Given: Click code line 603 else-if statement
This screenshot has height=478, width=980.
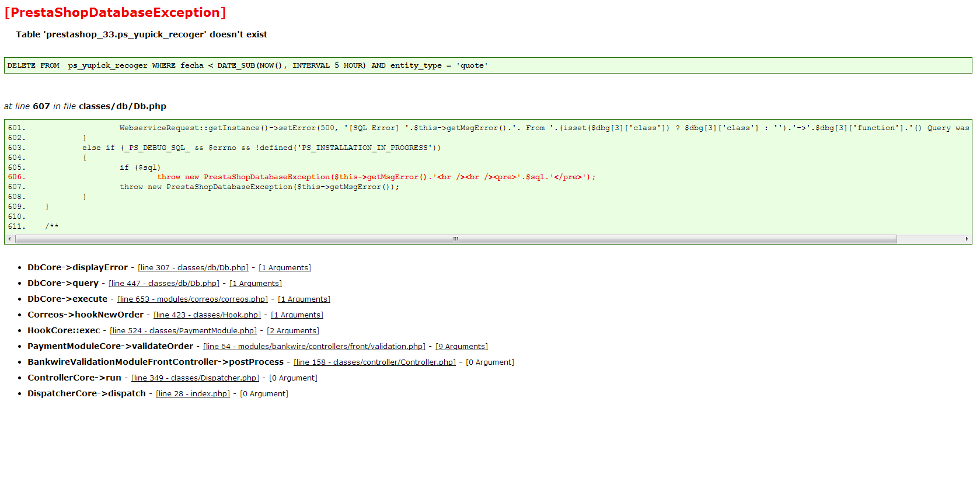Looking at the screenshot, I should [261, 148].
